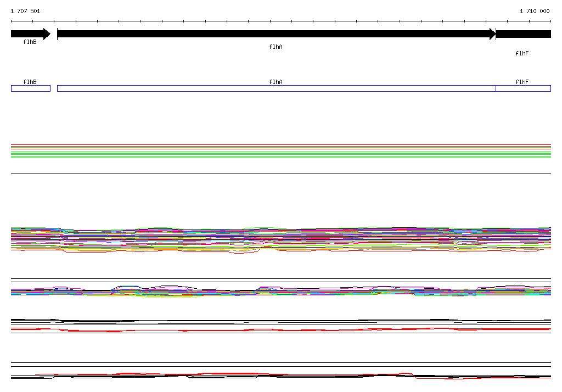Select the blue flhB feature box
The width and height of the screenshot is (562, 392).
[x=31, y=88]
